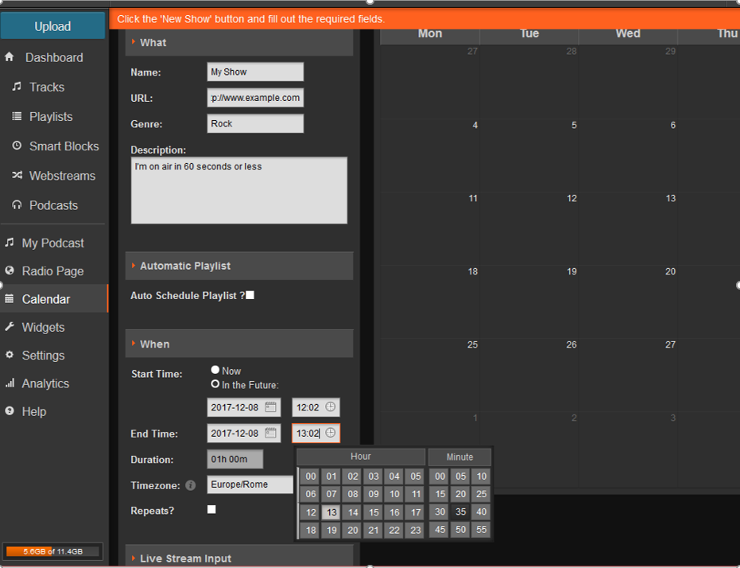Collapse the Automatic Playlist section
The height and width of the screenshot is (568, 740).
[185, 266]
